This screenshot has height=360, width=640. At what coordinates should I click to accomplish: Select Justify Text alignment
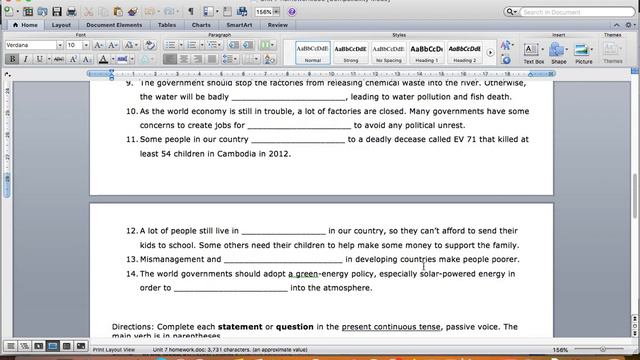pyautogui.click(x=211, y=59)
